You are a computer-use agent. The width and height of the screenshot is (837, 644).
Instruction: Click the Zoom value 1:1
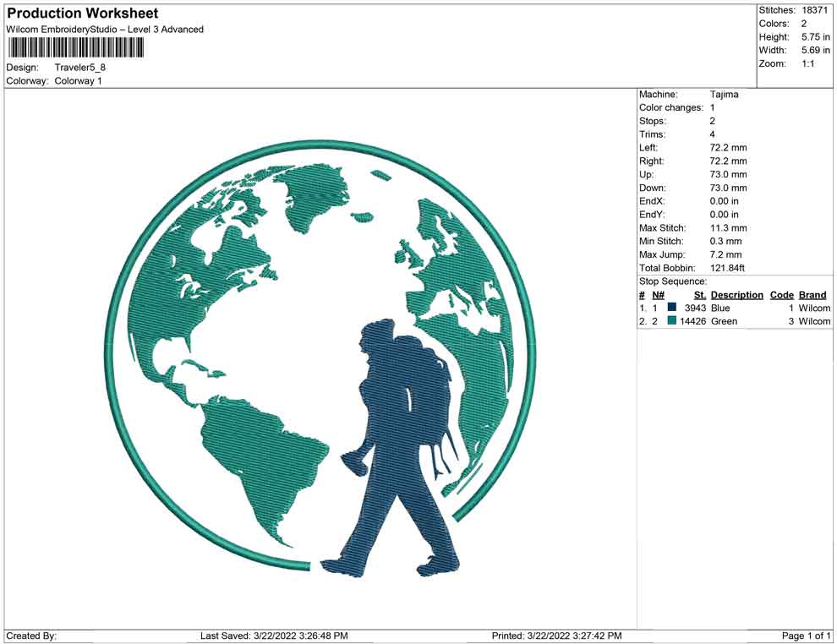pos(807,64)
